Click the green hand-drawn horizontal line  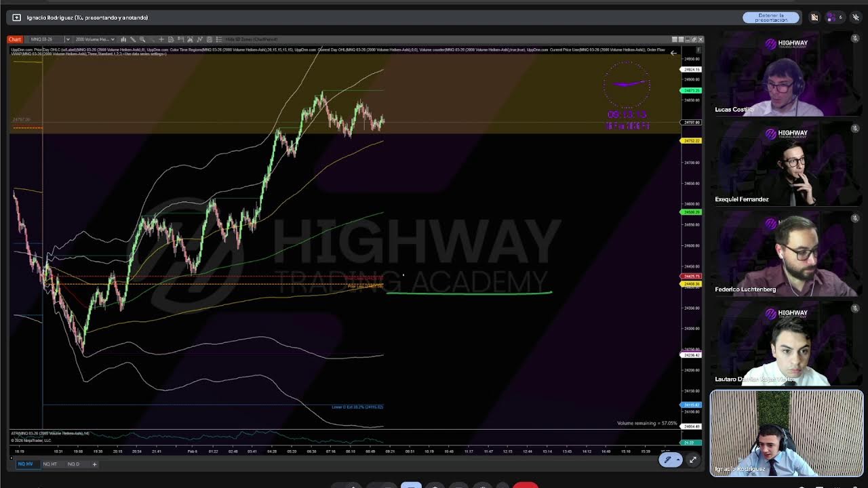click(x=469, y=293)
